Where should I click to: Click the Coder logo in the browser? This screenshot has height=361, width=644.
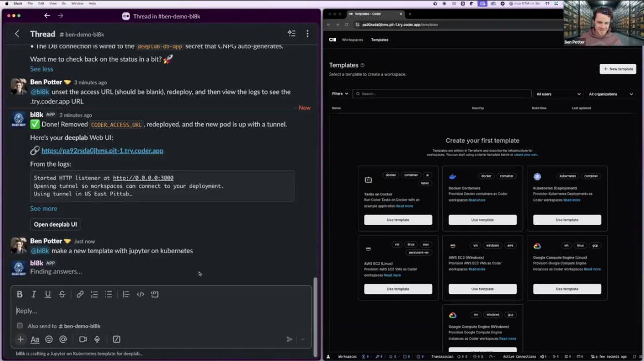click(x=333, y=40)
